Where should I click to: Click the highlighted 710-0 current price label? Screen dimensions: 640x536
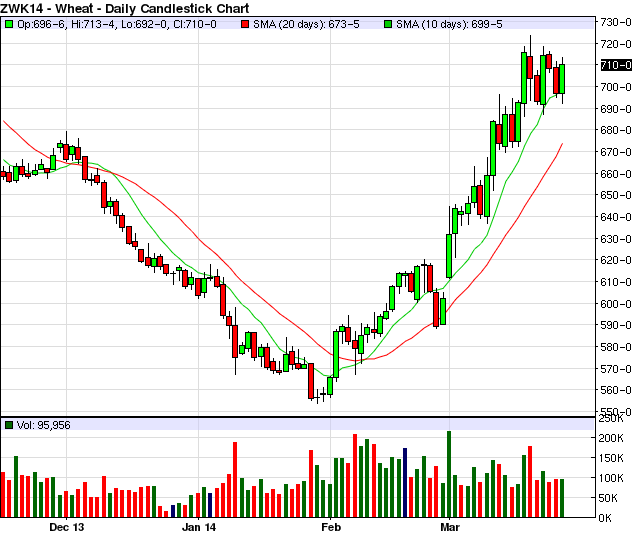(616, 65)
